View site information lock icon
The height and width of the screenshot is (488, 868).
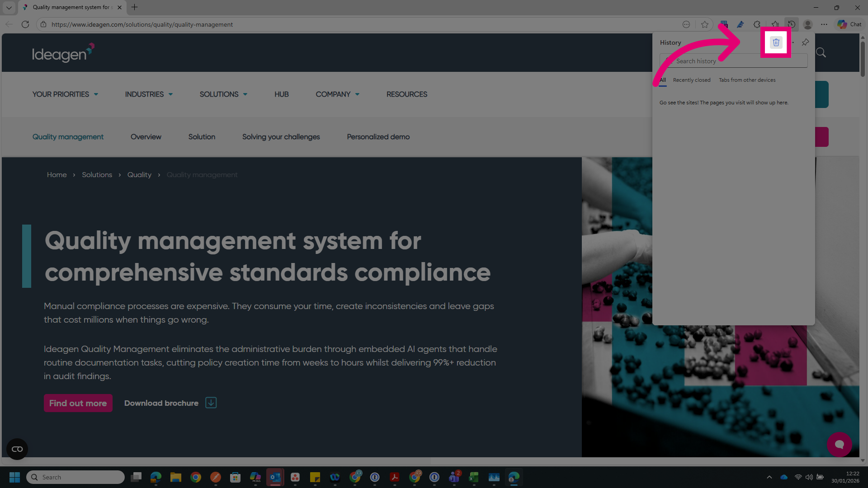[x=43, y=24]
